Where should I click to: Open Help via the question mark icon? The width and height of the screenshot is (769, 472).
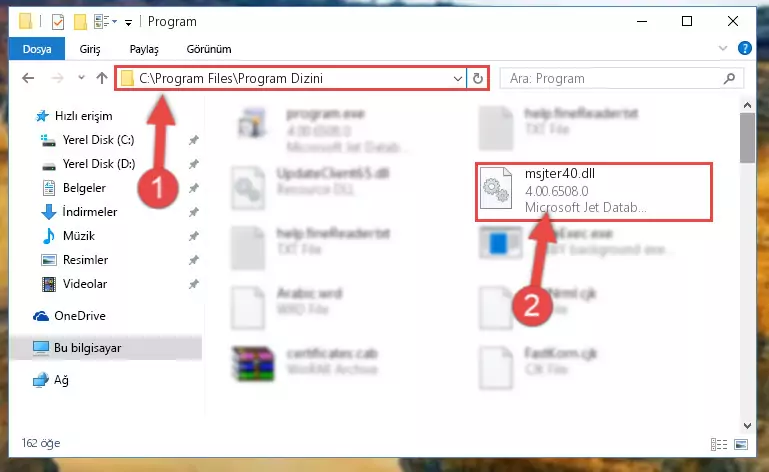point(744,48)
